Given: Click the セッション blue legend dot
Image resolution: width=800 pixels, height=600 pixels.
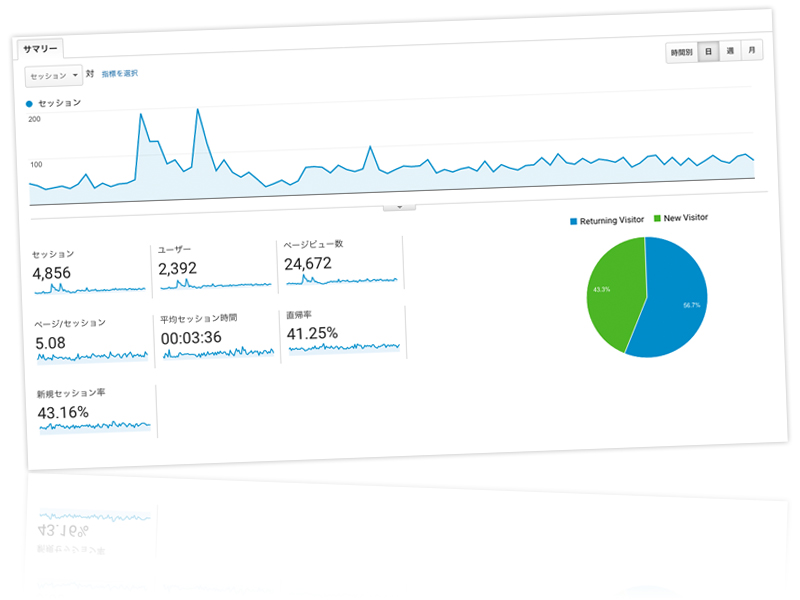Looking at the screenshot, I should [29, 104].
